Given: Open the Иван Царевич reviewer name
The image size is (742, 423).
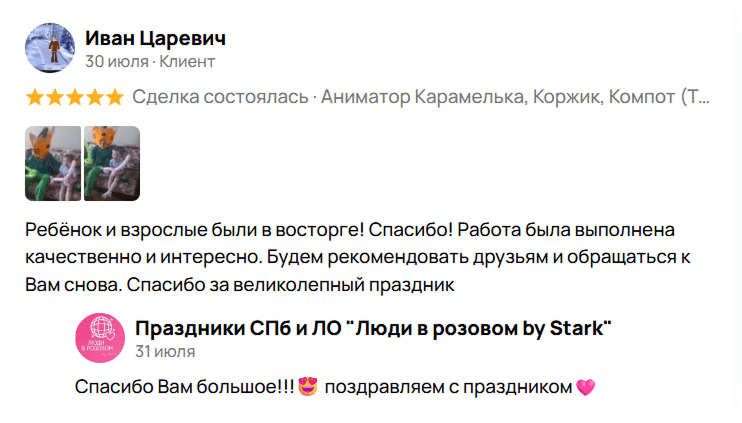Looking at the screenshot, I should point(155,38).
